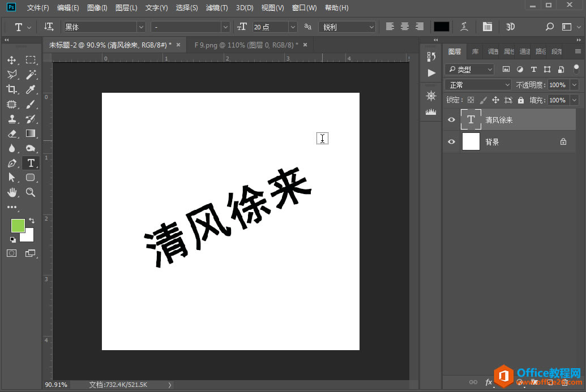586x392 pixels.
Task: Select the Eyedropper tool
Action: (31, 89)
